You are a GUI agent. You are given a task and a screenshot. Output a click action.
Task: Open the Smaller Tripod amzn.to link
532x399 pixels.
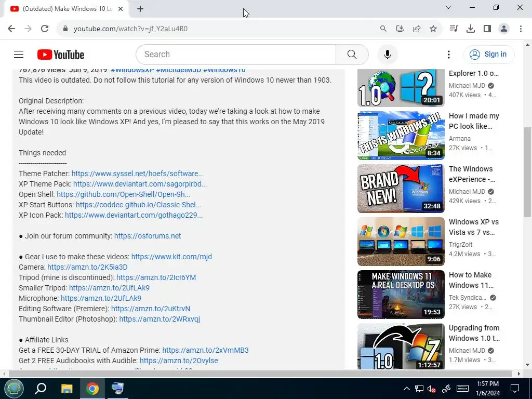[x=109, y=288]
